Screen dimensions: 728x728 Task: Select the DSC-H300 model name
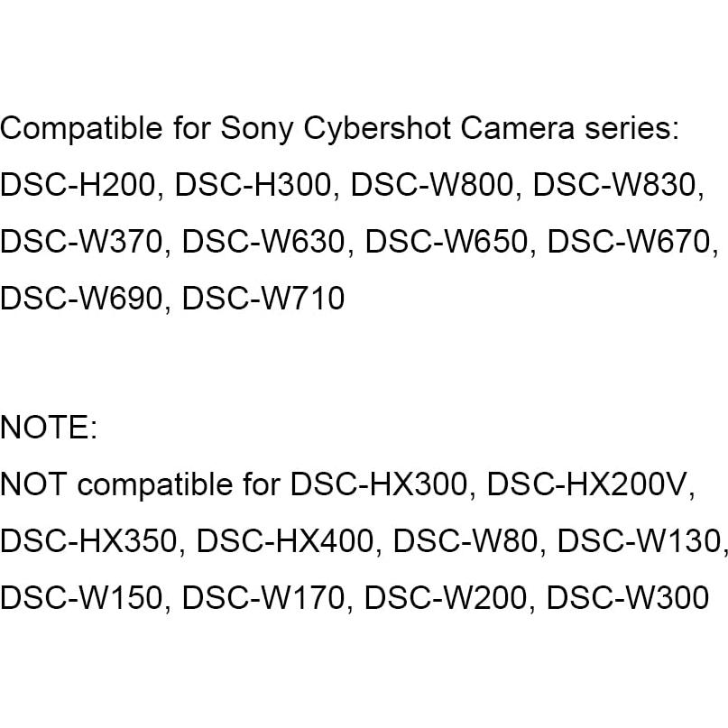[253, 185]
